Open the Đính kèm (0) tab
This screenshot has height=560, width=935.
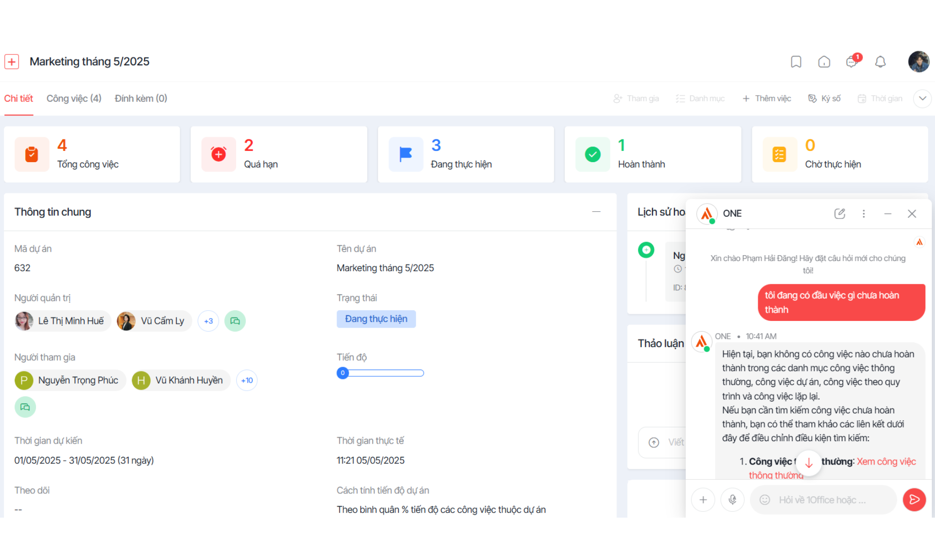tap(141, 98)
